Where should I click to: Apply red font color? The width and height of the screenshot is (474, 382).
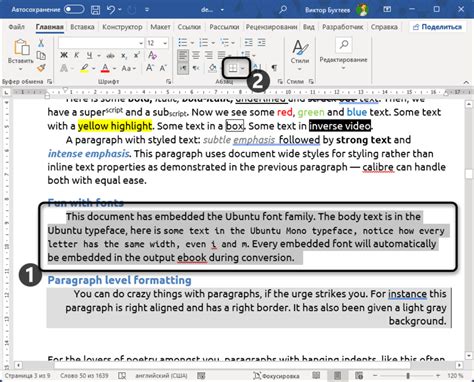(105, 68)
